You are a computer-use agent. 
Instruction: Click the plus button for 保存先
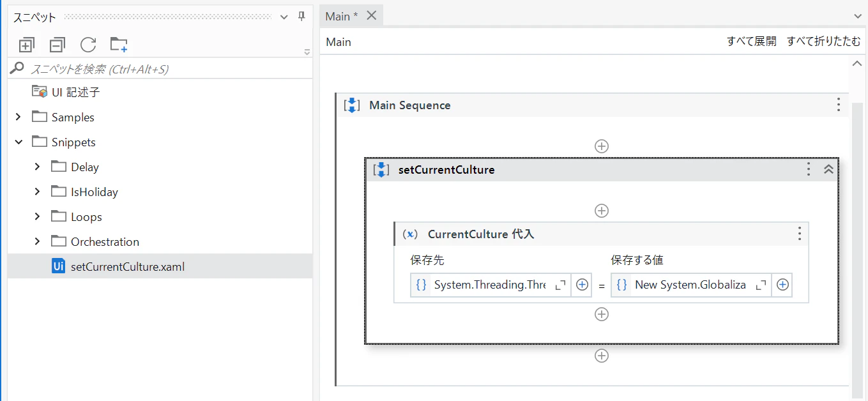(582, 285)
